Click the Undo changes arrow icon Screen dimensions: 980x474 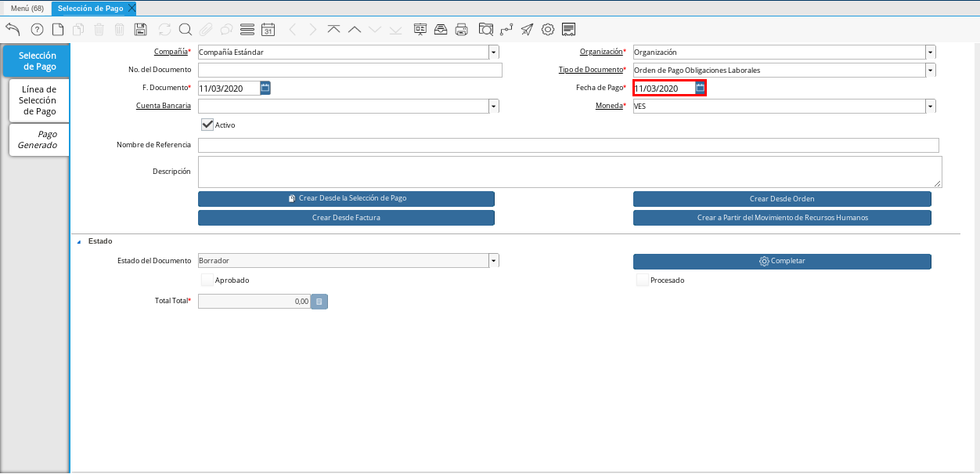point(13,30)
